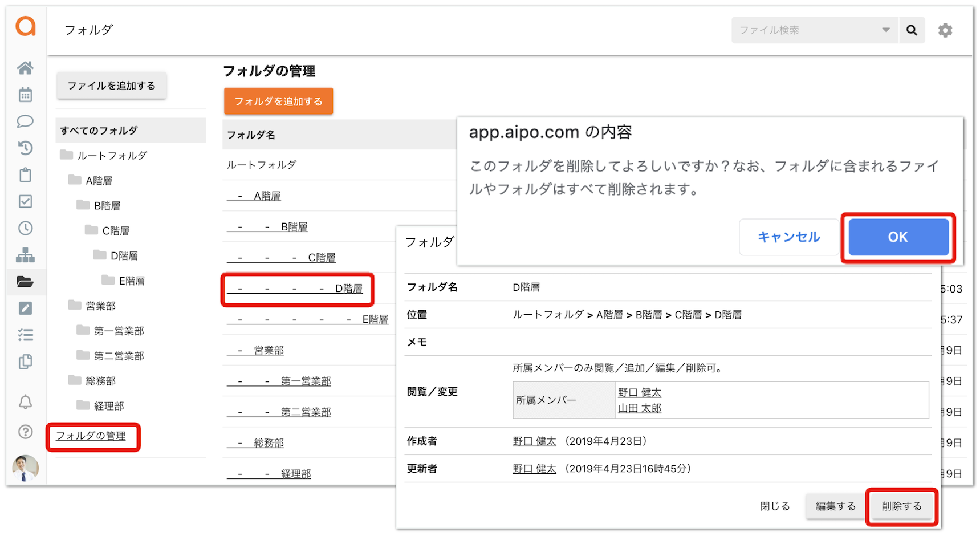Image resolution: width=980 pixels, height=536 pixels.
Task: Click the Aipo logo icon
Action: pyautogui.click(x=26, y=26)
